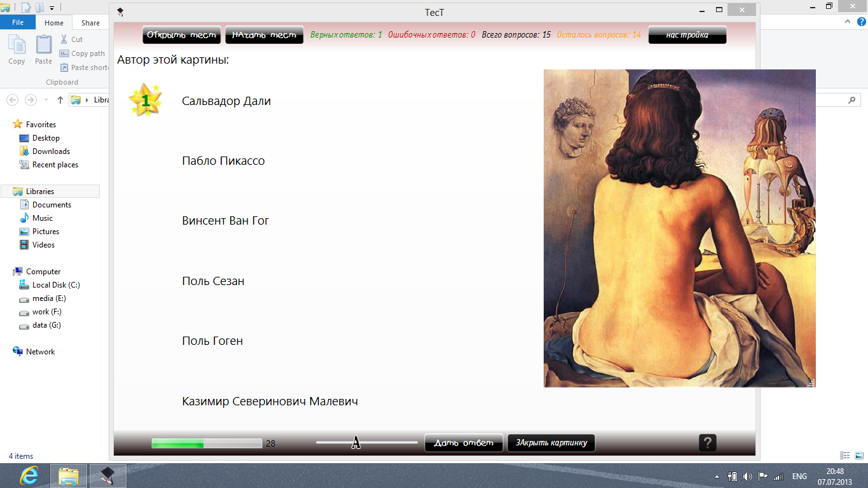Image resolution: width=868 pixels, height=488 pixels.
Task: Click the Открыть тест button
Action: pos(181,35)
